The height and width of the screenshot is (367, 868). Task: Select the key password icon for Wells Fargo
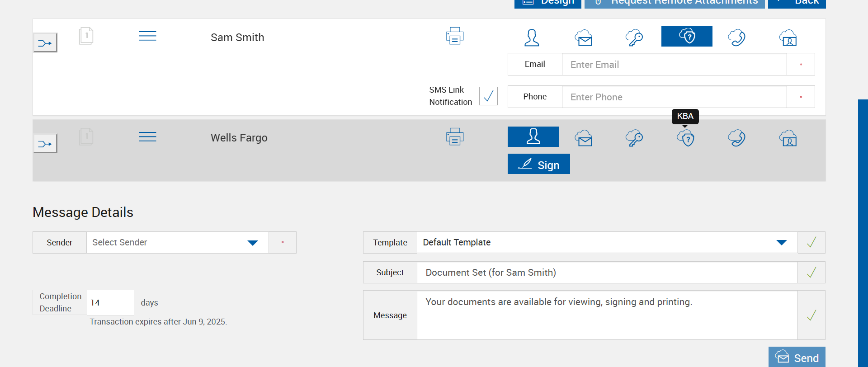(634, 138)
